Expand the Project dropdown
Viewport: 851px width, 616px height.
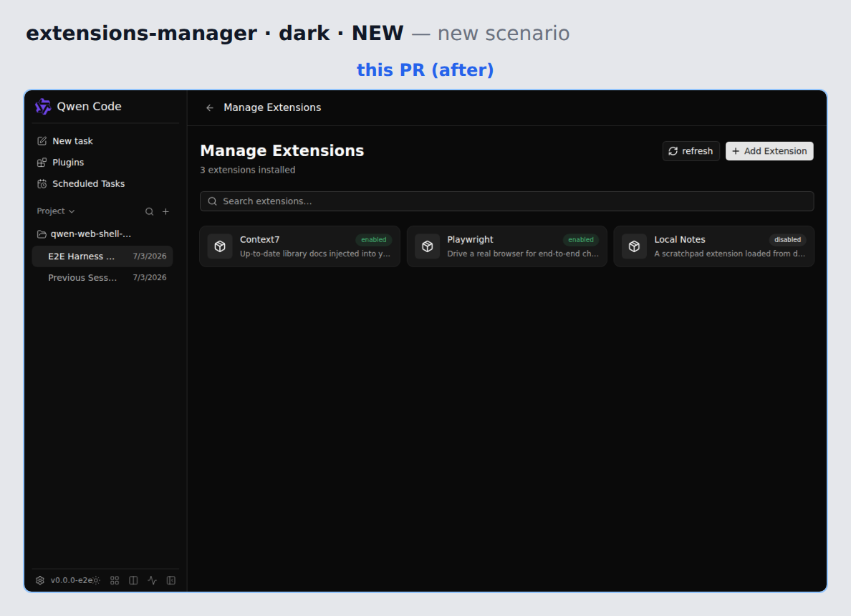pos(55,211)
